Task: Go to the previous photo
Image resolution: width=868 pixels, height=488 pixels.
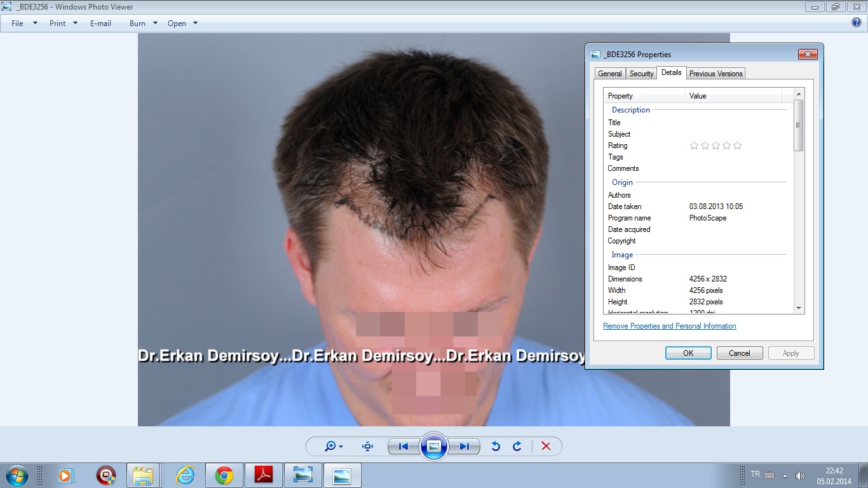Action: pyautogui.click(x=403, y=447)
